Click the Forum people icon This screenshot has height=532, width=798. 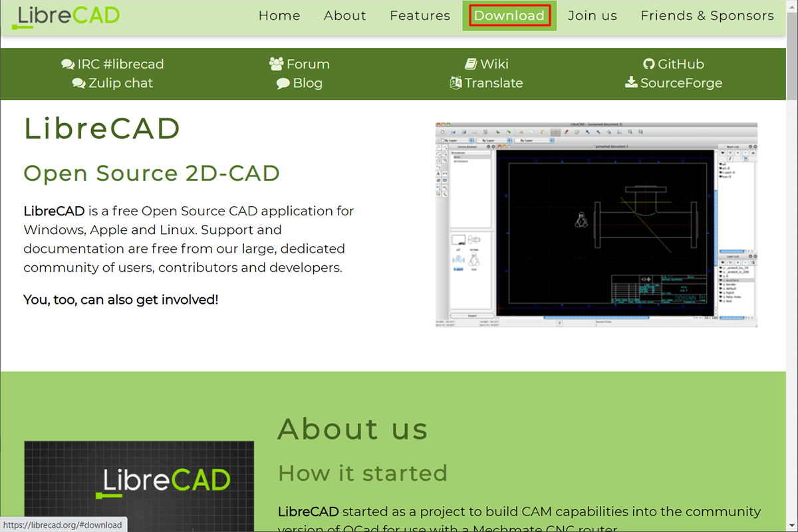(277, 64)
